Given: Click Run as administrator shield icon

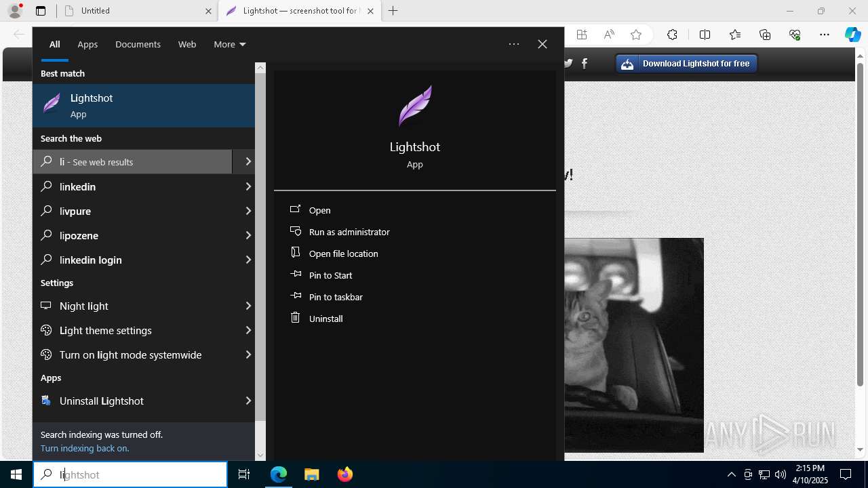Looking at the screenshot, I should point(295,231).
